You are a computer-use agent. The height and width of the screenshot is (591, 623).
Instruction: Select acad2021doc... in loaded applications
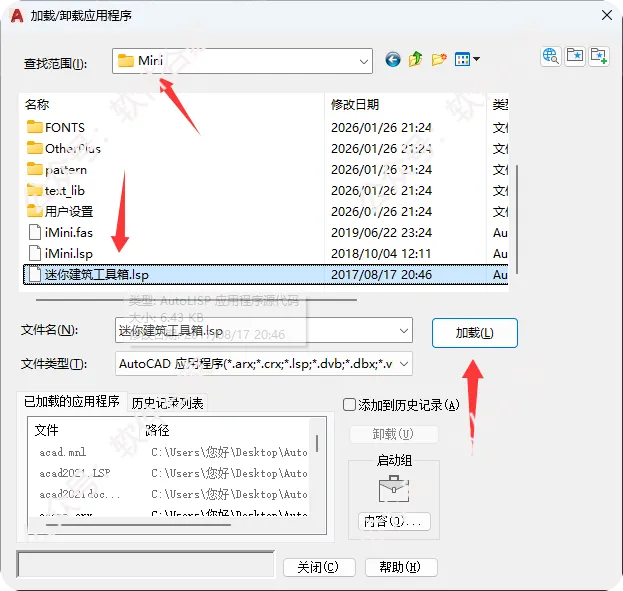(x=79, y=494)
